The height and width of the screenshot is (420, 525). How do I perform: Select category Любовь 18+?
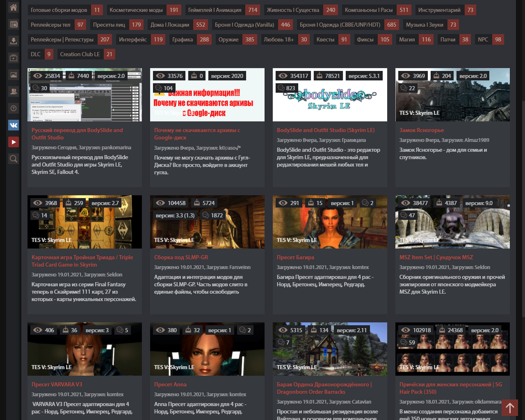click(x=285, y=40)
